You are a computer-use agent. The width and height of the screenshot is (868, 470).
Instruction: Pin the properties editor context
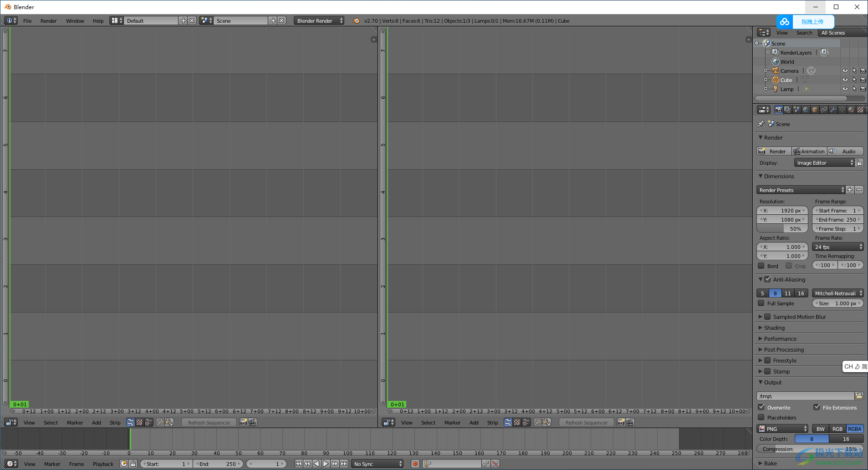[761, 124]
